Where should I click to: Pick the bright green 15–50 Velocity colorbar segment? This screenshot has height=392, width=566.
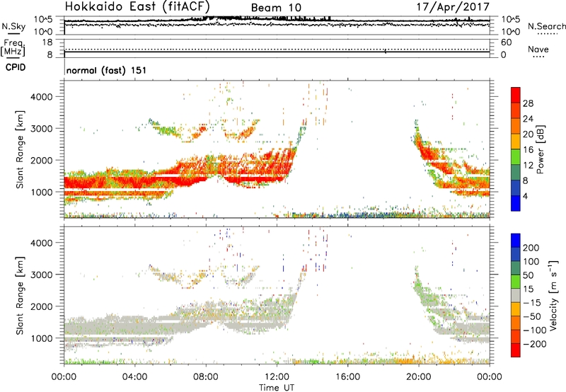(516, 282)
